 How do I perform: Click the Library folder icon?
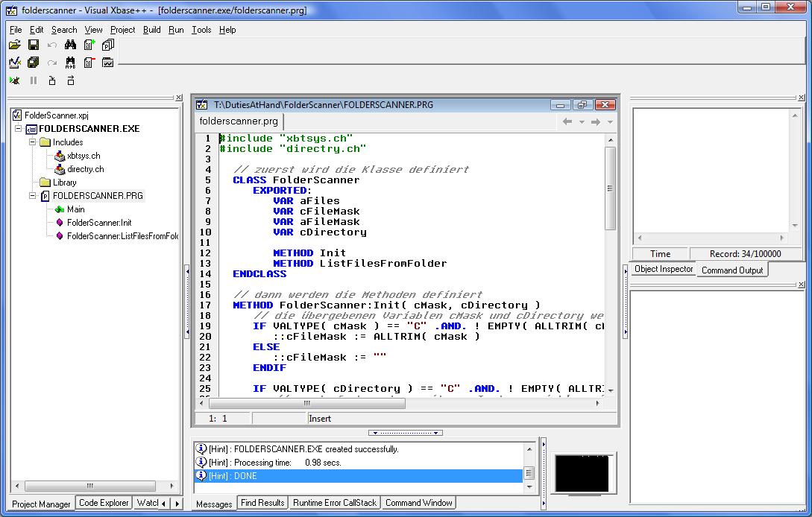tap(45, 183)
